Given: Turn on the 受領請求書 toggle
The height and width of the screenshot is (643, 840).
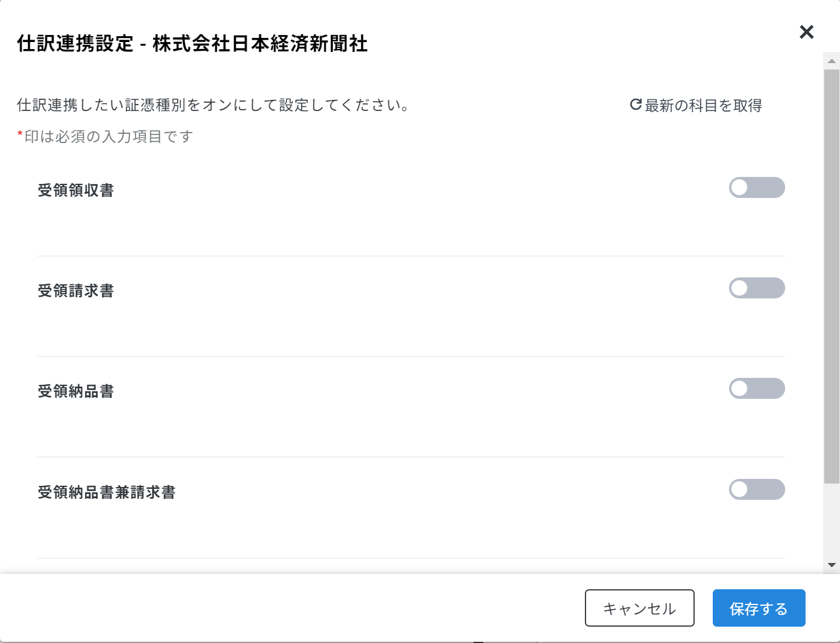Looking at the screenshot, I should point(757,288).
